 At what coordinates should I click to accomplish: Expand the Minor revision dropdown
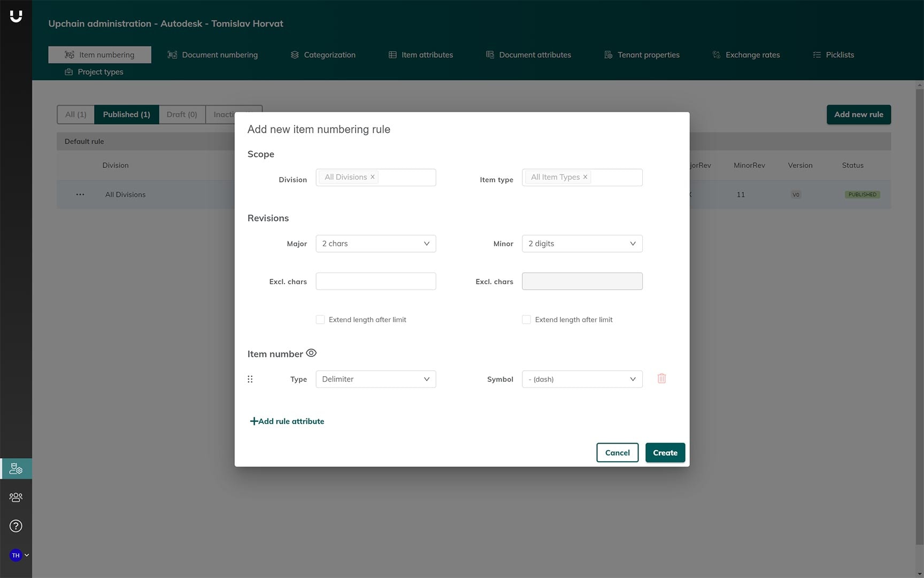(582, 244)
